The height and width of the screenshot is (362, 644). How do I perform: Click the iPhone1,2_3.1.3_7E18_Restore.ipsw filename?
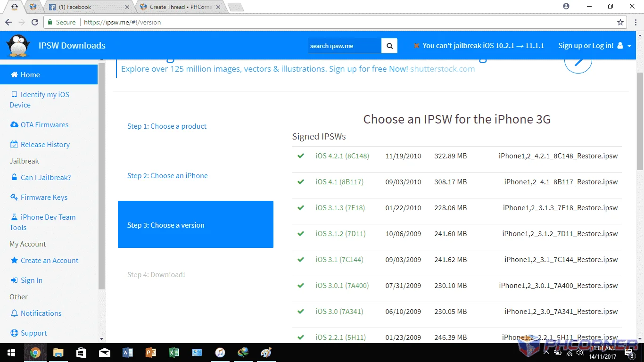pos(561,208)
